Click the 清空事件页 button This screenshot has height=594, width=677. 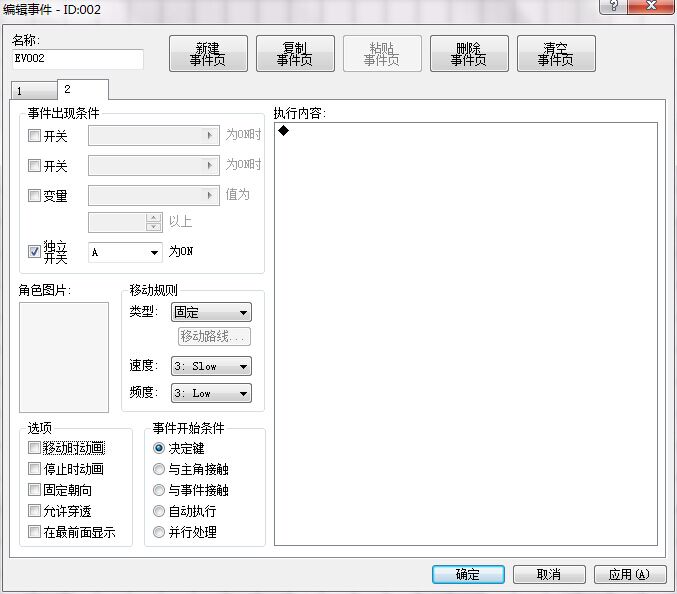556,54
